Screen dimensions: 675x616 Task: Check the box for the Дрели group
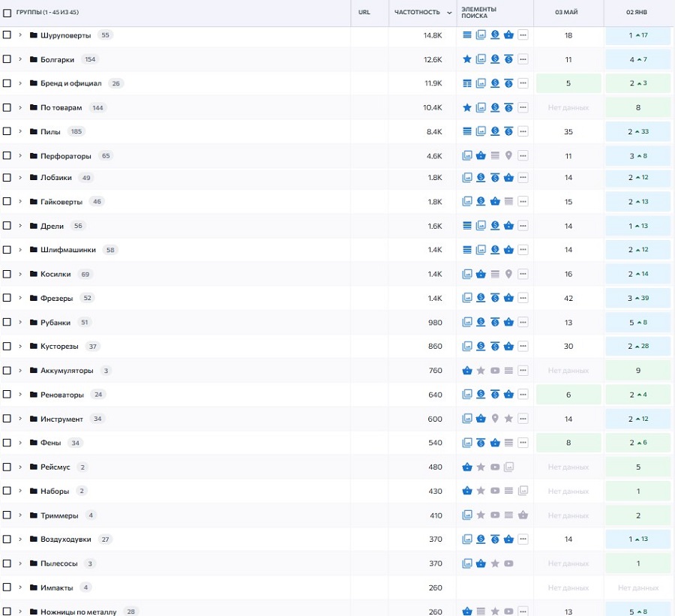point(7,226)
